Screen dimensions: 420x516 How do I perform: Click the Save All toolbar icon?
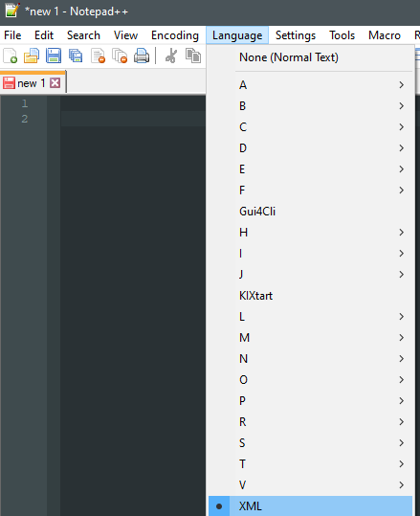click(76, 56)
